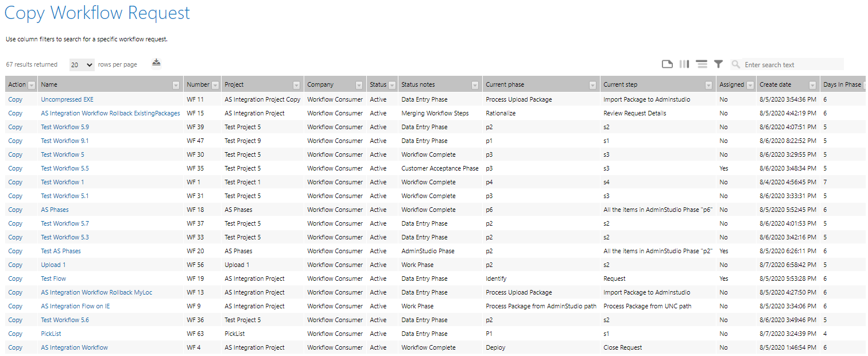Expand the Status notes column filter
Screen dimensions: 868x356
(475, 85)
